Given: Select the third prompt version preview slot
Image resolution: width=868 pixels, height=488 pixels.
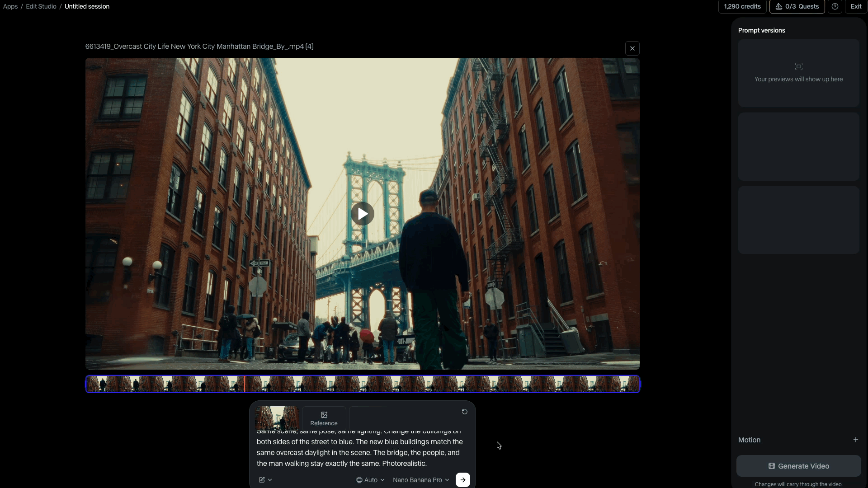Looking at the screenshot, I should click(x=798, y=220).
